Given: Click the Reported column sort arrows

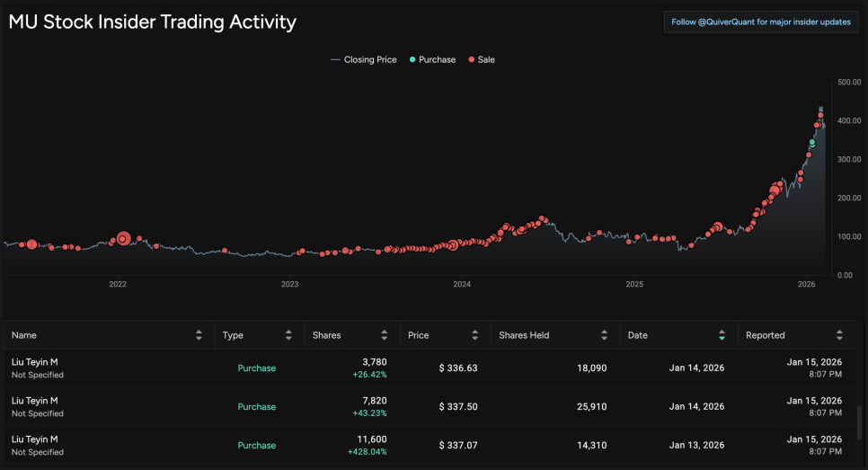Looking at the screenshot, I should [x=840, y=335].
